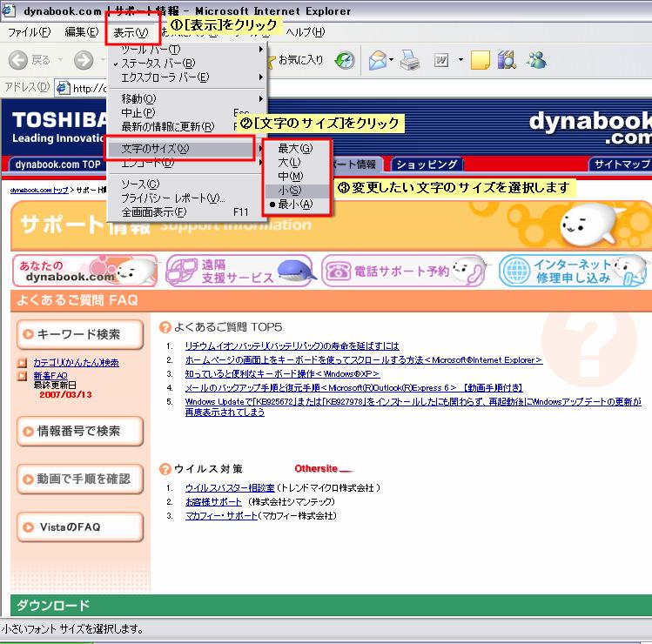Click the Forward arrow icon
This screenshot has width=652, height=644.
(84, 60)
